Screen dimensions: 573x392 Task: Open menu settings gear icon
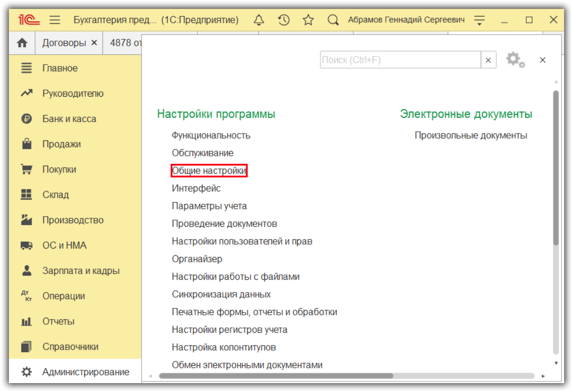[515, 60]
